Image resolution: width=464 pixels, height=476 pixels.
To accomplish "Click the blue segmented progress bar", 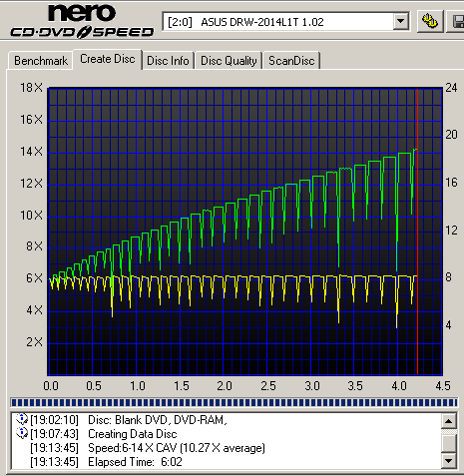I will 233,403.
